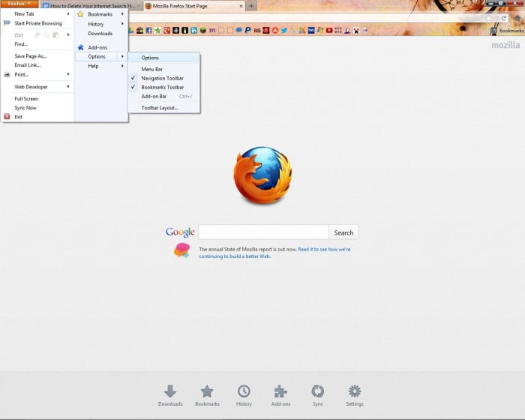Open the State of Mozilla report link
525x420 pixels.
[x=274, y=253]
